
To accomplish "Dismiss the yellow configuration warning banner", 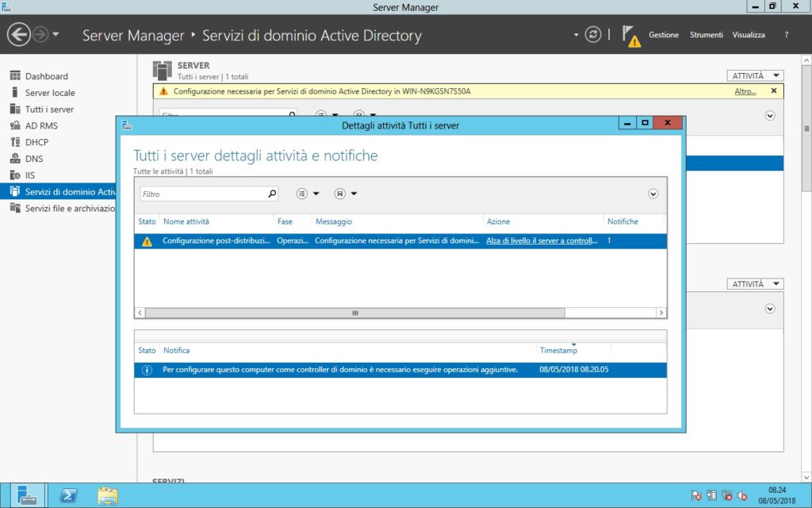I will (x=774, y=90).
